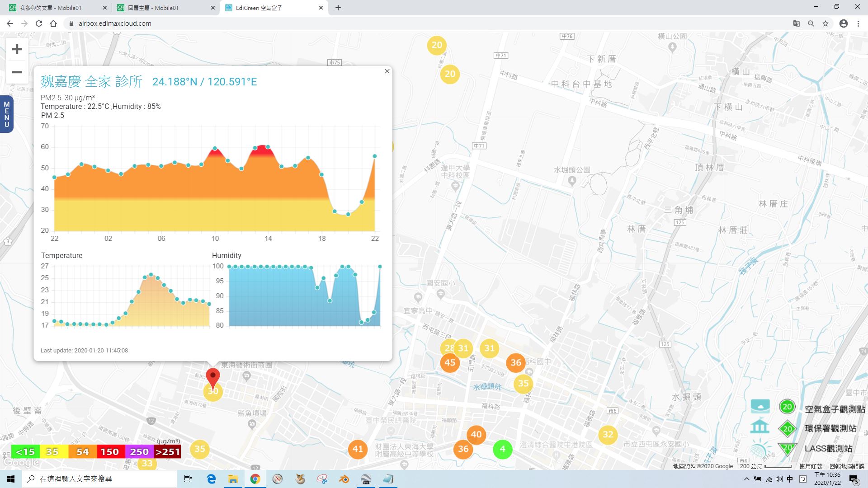Open volume control in system tray
868x488 pixels.
779,479
